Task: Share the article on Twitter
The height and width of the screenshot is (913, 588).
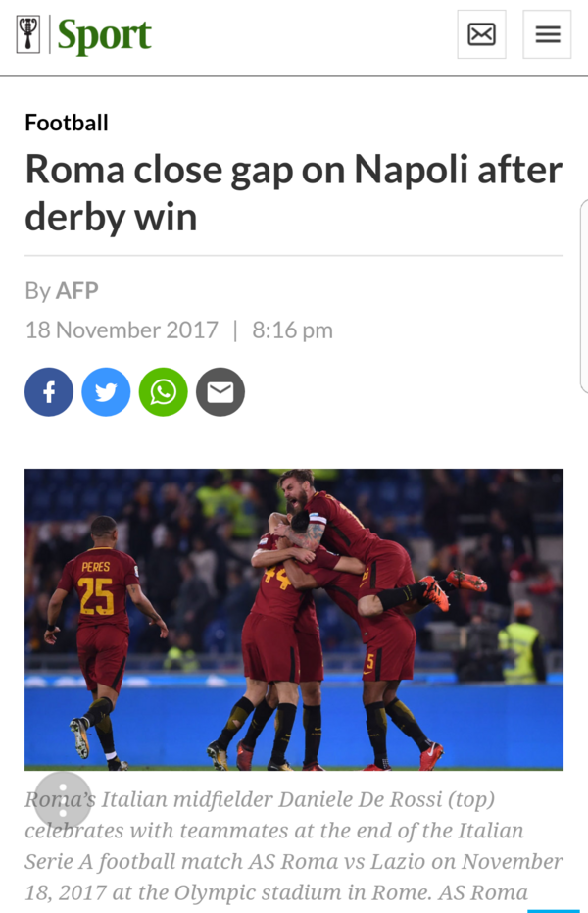Action: tap(106, 392)
